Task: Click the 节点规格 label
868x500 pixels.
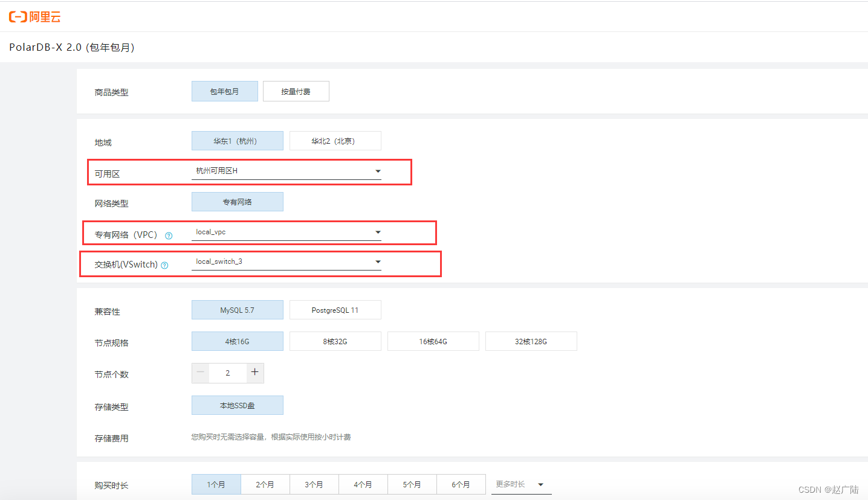Action: (x=112, y=343)
